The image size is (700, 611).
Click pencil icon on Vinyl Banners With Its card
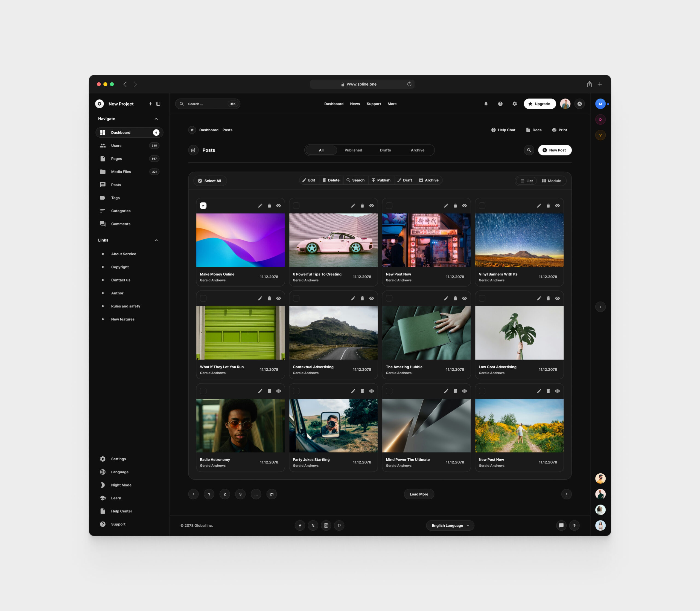coord(539,205)
